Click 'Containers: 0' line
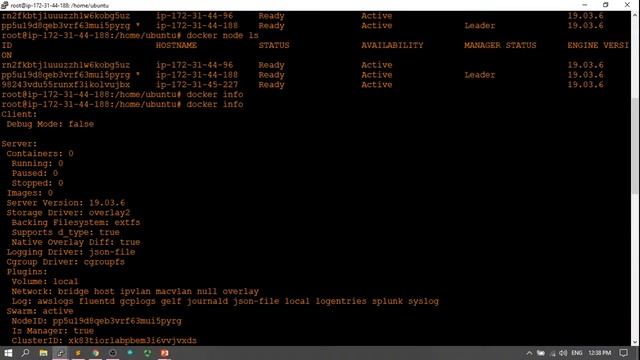 click(x=40, y=153)
